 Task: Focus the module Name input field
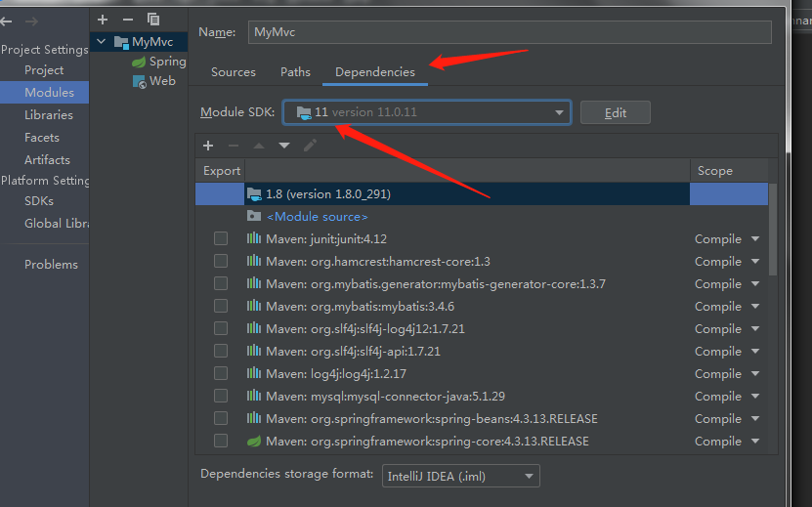click(x=509, y=32)
